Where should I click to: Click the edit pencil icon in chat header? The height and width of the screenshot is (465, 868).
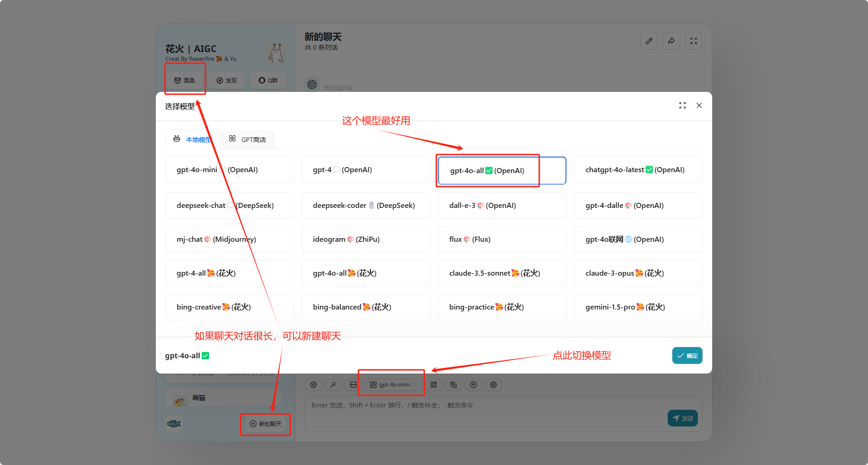click(649, 41)
